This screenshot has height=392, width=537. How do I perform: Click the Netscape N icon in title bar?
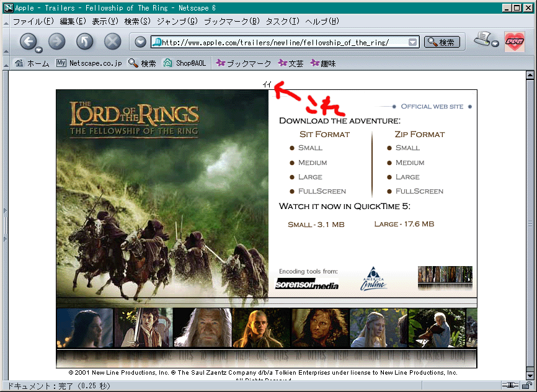(9, 8)
